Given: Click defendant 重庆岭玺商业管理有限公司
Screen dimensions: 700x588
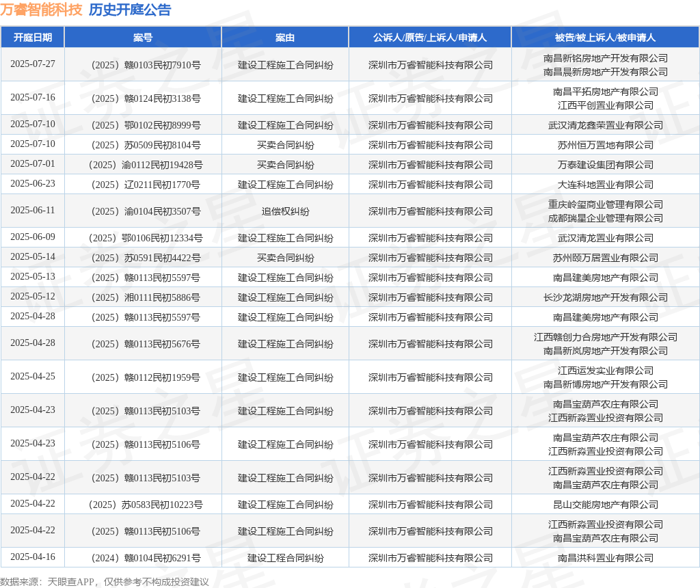Looking at the screenshot, I should tap(606, 205).
